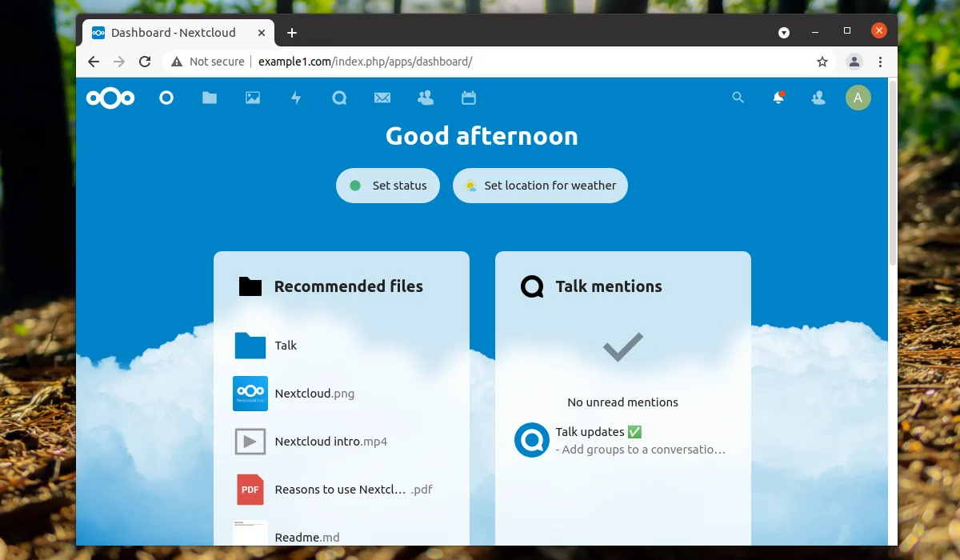This screenshot has width=960, height=560.
Task: Open the Activity lightning icon
Action: pos(296,98)
